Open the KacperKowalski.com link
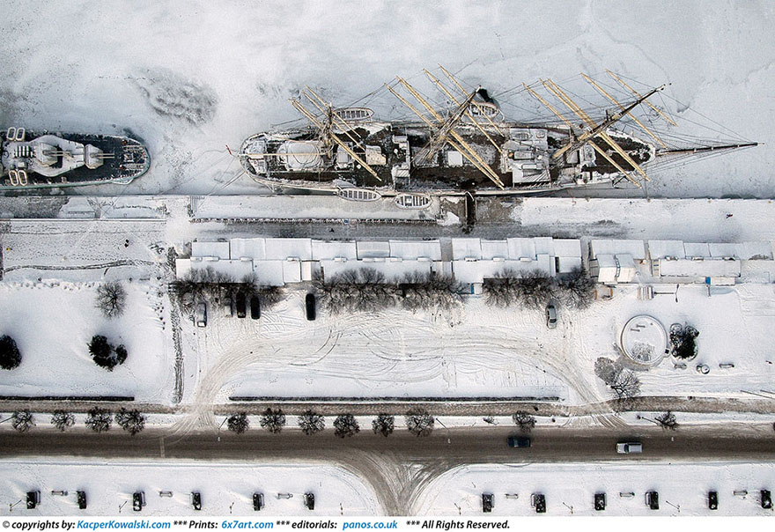775x532 pixels. tap(123, 524)
